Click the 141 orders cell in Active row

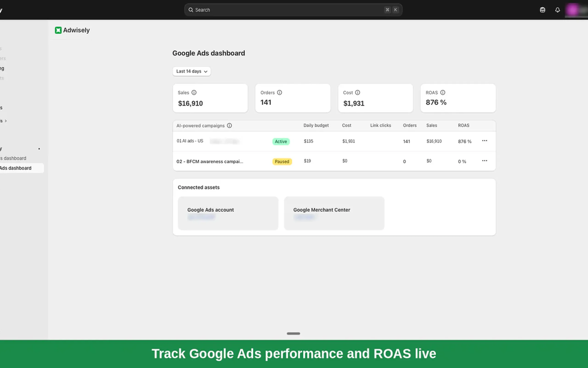[x=407, y=141]
